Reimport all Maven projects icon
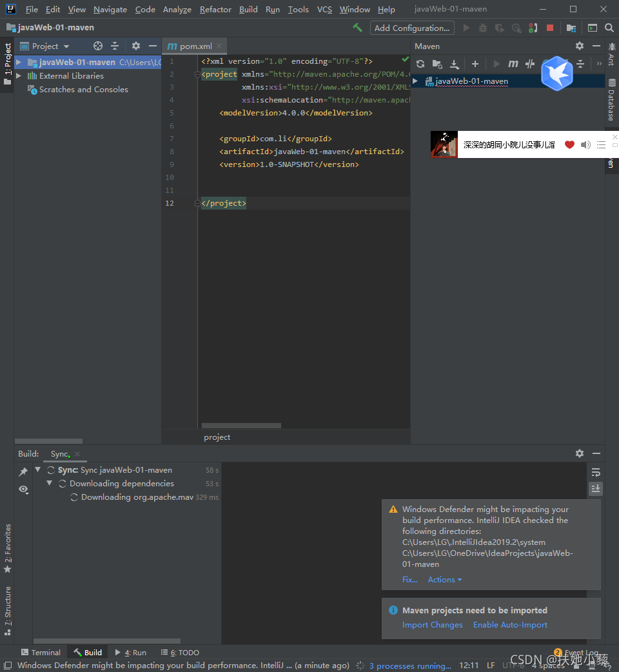The width and height of the screenshot is (619, 672). 420,64
